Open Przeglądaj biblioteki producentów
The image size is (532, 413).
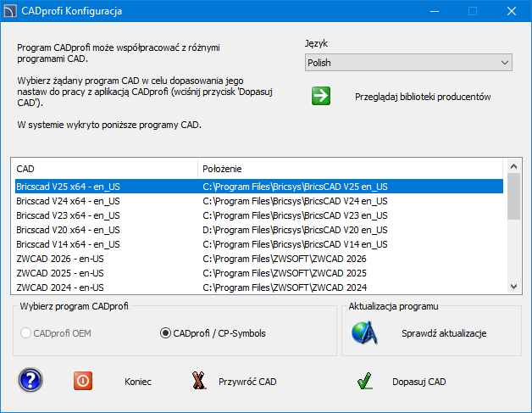point(422,97)
